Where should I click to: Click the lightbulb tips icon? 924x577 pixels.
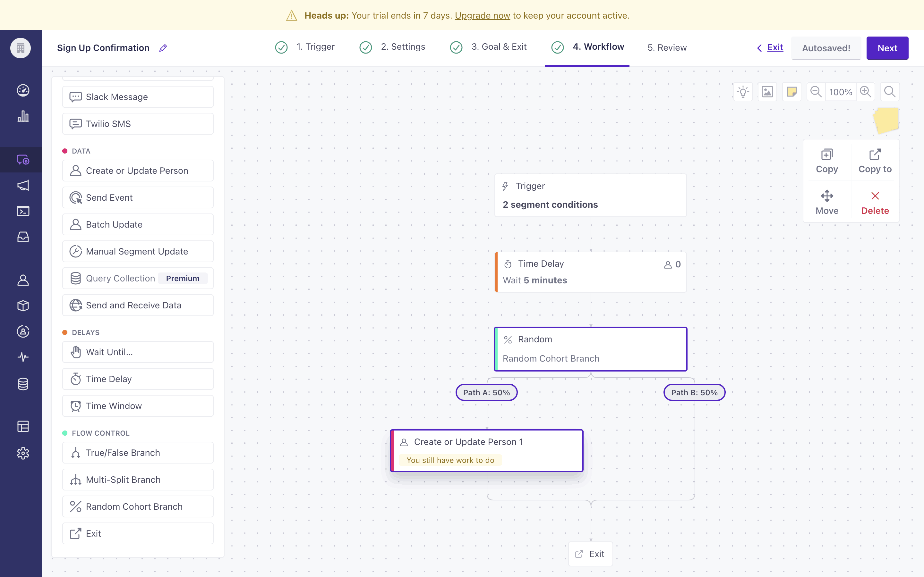point(743,92)
